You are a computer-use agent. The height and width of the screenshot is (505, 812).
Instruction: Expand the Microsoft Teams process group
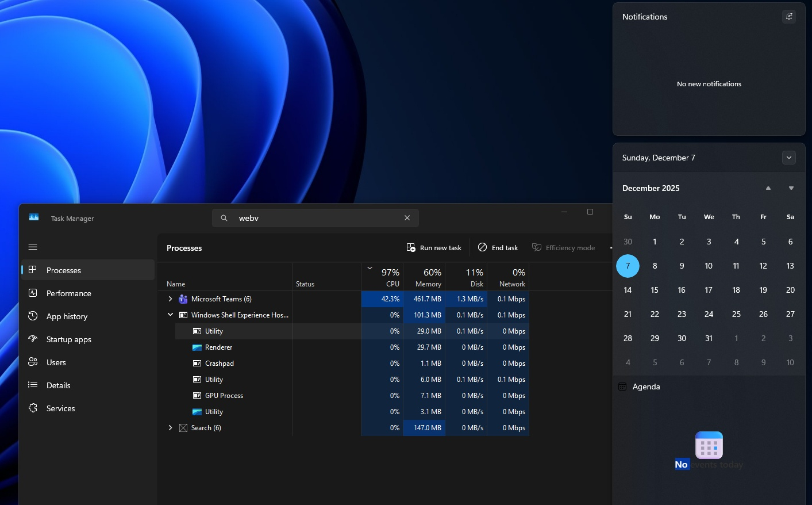pos(170,299)
